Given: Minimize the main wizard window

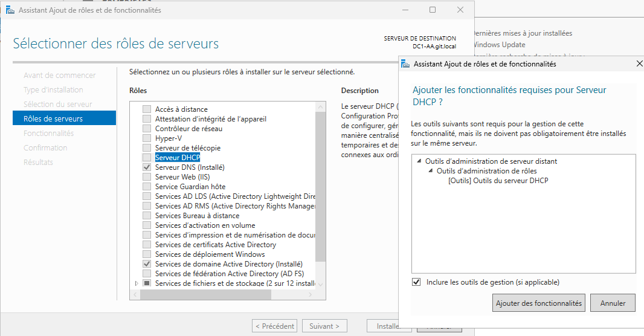Looking at the screenshot, I should click(x=405, y=10).
